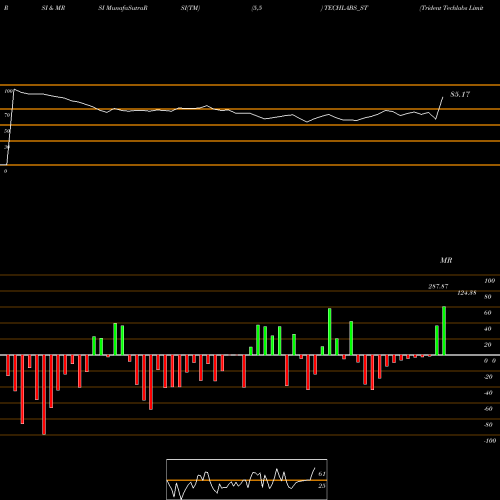Open the mini RSI overview chart thumbnail
500x500 pixels.
click(x=247, y=479)
